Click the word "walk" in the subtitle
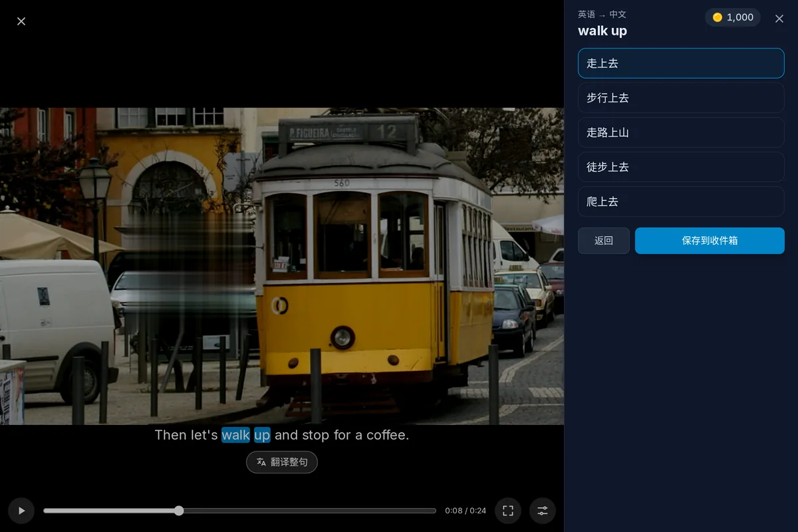Screen dimensions: 798x532 click(x=235, y=435)
